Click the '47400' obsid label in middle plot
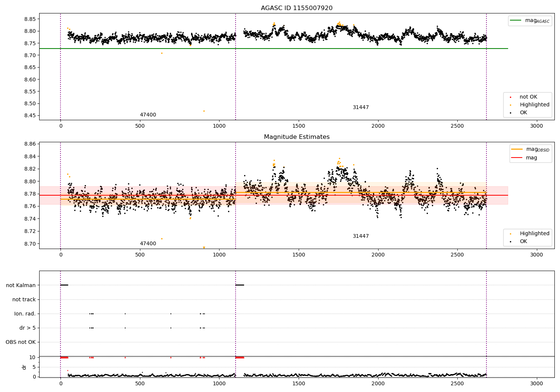Screen dimensions: 560x392 pyautogui.click(x=148, y=244)
